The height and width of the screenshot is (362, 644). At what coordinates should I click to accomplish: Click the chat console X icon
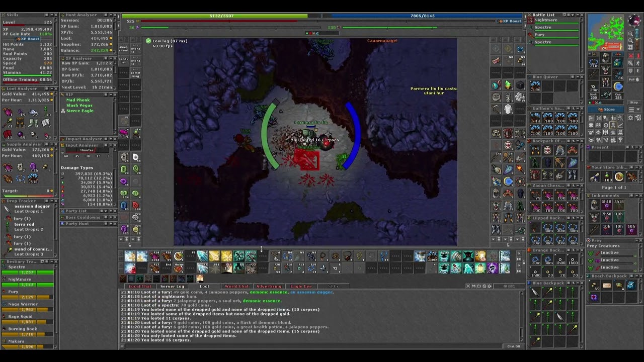coord(468,286)
